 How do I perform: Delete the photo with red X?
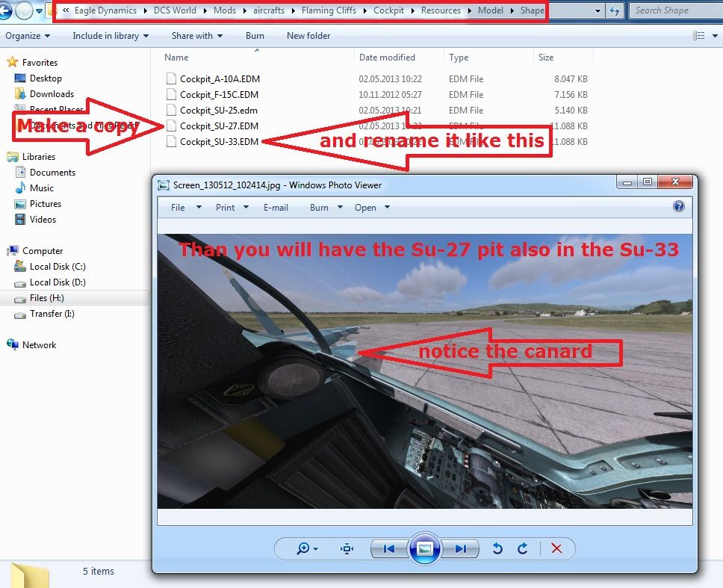tap(556, 548)
